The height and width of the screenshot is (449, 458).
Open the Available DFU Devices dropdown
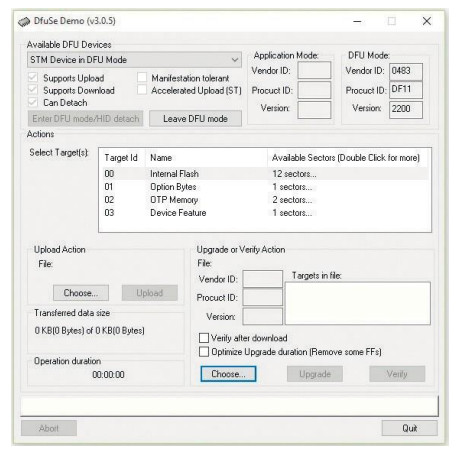click(134, 60)
